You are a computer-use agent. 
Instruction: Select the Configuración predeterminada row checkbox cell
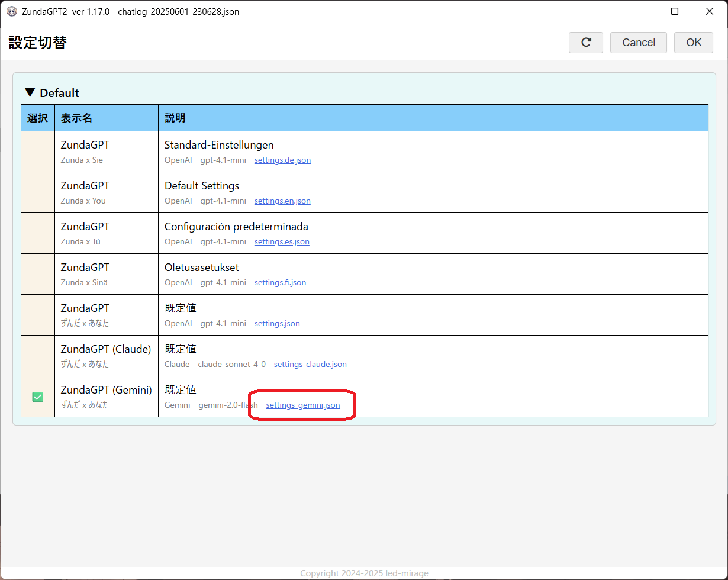click(x=38, y=233)
